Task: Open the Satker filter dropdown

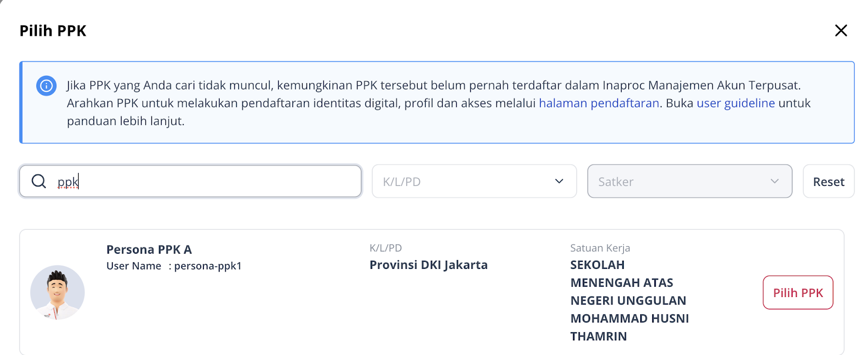Action: [x=690, y=181]
